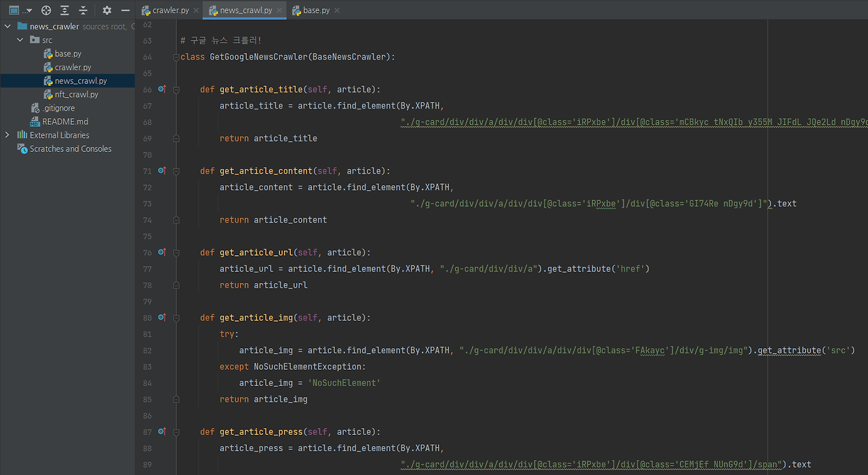Click 'href' string on line 77
Image resolution: width=868 pixels, height=475 pixels.
click(630, 269)
